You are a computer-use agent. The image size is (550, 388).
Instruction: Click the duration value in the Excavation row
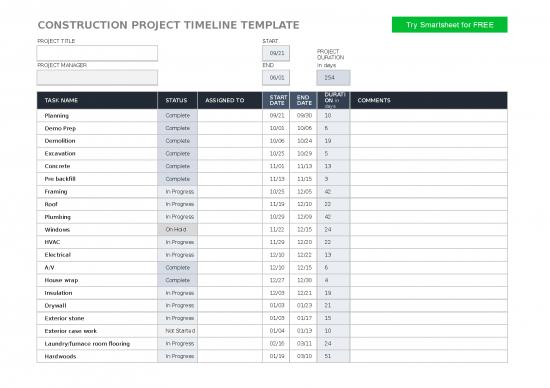point(333,153)
